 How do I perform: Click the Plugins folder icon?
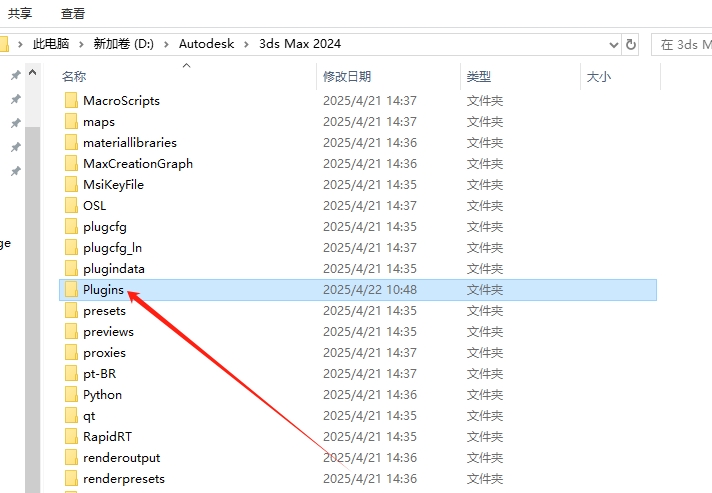70,289
